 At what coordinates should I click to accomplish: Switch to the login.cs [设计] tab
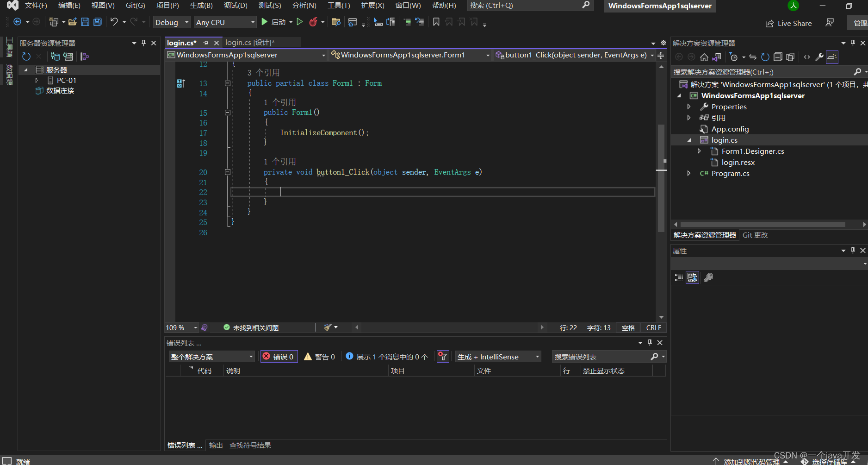[x=250, y=42]
